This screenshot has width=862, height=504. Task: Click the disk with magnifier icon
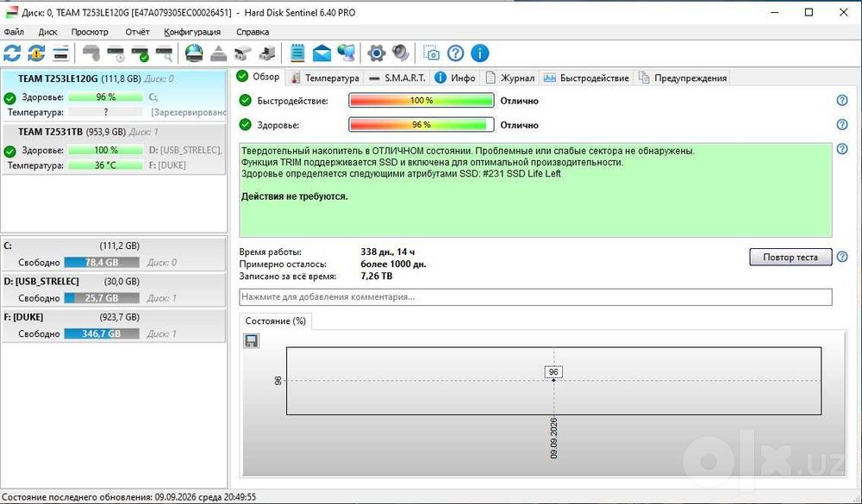pyautogui.click(x=165, y=53)
